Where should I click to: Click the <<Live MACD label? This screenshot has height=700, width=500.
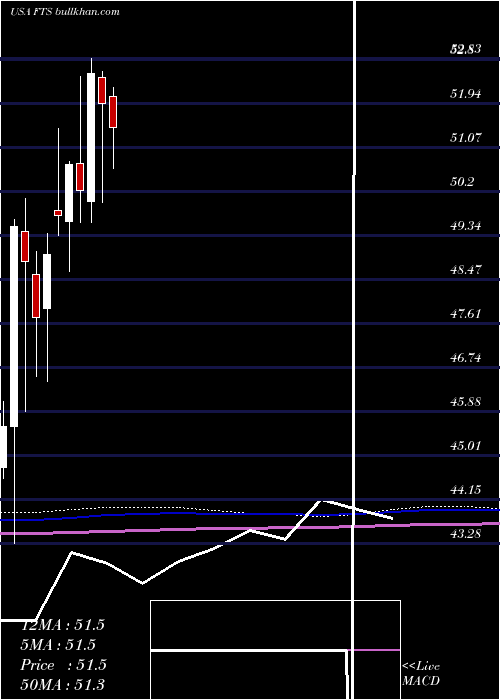[421, 673]
